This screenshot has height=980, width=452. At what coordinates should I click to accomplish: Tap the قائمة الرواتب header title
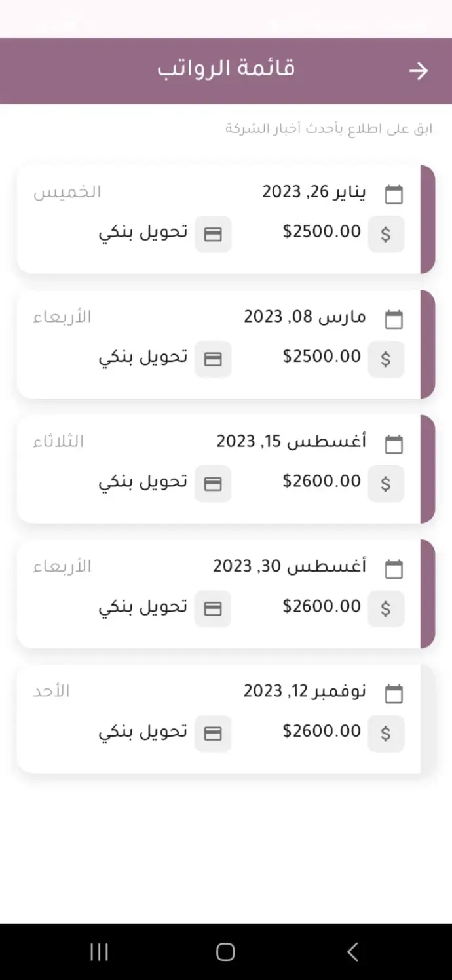coord(226,69)
